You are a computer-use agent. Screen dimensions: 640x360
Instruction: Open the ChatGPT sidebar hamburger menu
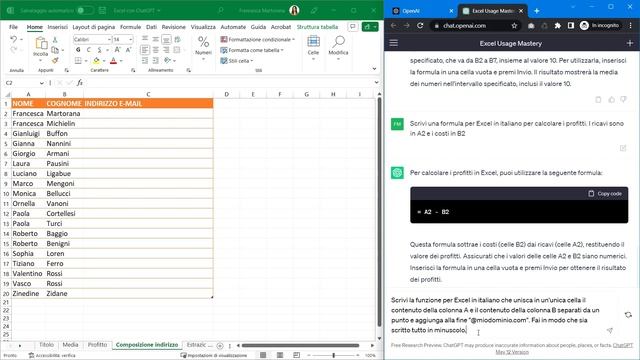pyautogui.click(x=393, y=43)
